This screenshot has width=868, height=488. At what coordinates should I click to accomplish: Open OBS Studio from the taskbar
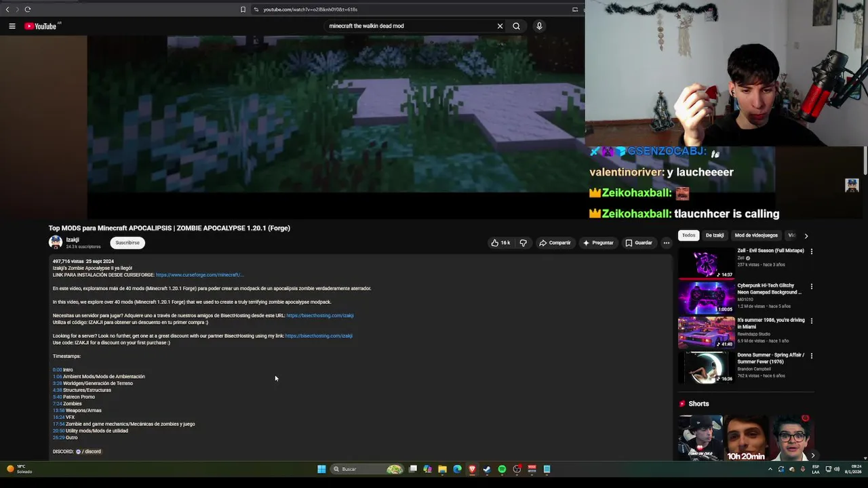pos(517,469)
